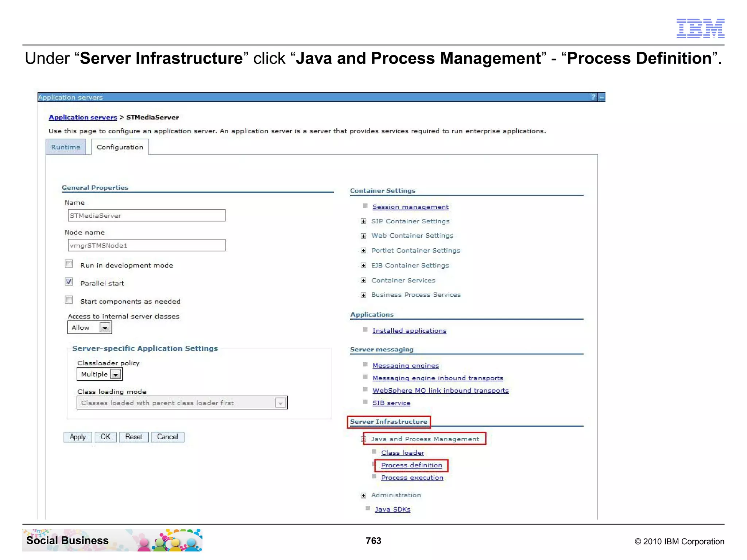The height and width of the screenshot is (560, 747).
Task: Expand Portlet Container Settings
Action: [x=363, y=250]
